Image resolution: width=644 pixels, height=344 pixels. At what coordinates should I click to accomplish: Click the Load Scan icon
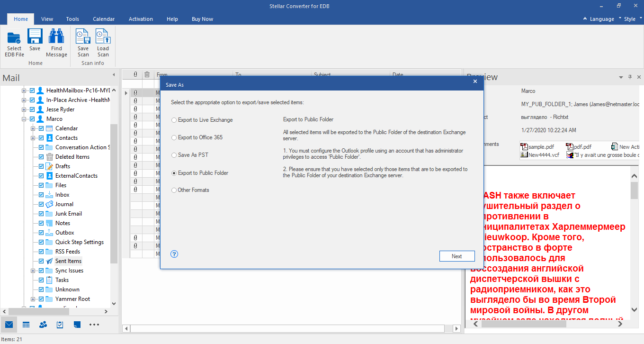(103, 36)
